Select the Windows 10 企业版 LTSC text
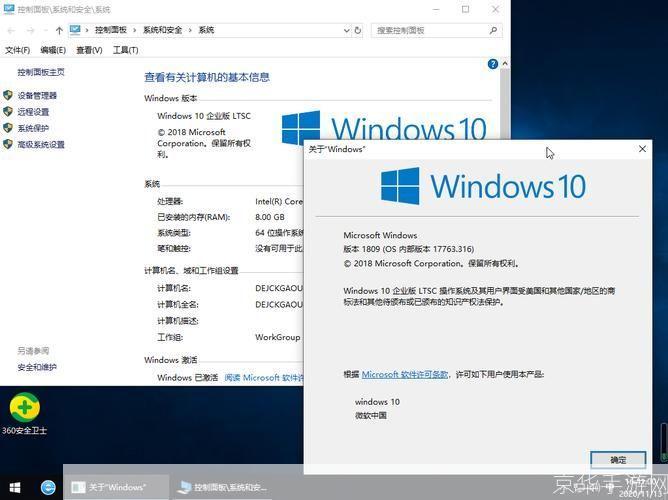 point(204,116)
